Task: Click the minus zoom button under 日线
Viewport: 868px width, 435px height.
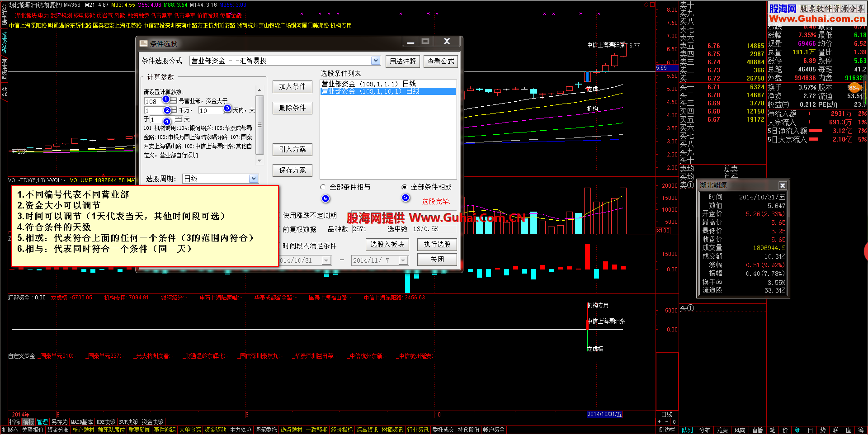Action: 666,422
